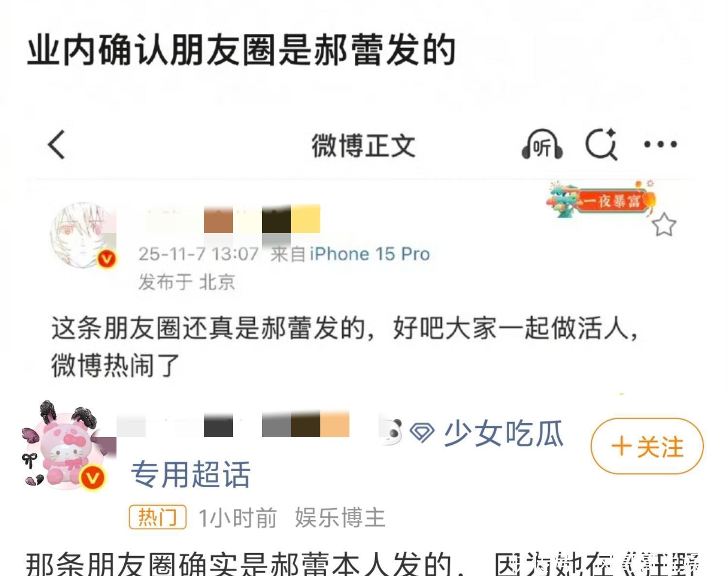Toggle the star favorite icon
This screenshot has width=728, height=576.
[x=663, y=225]
